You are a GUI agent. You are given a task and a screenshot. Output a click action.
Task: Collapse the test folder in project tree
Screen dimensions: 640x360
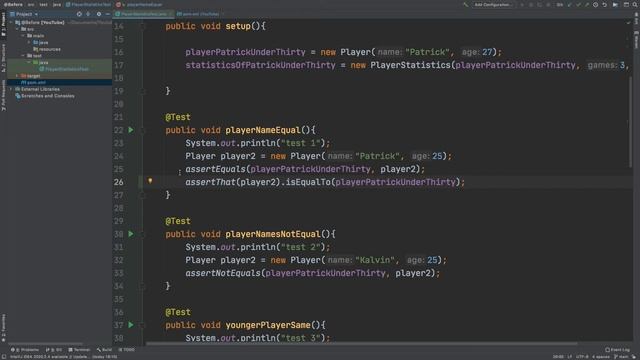coord(23,56)
